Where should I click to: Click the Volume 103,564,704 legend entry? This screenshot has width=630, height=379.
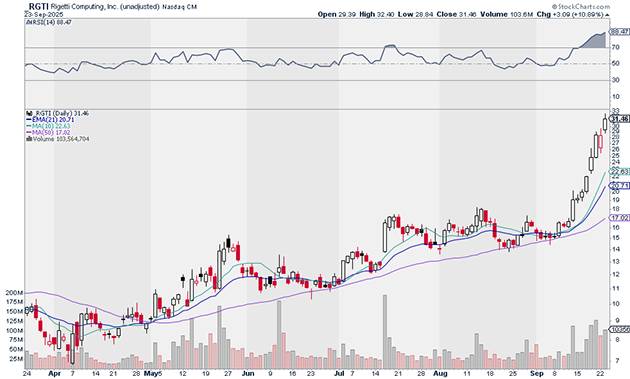tap(60, 139)
